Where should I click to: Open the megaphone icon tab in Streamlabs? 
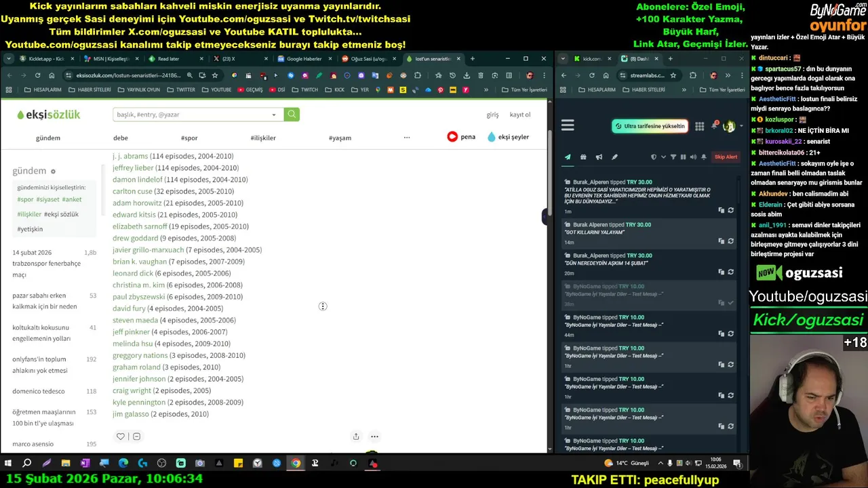[599, 157]
